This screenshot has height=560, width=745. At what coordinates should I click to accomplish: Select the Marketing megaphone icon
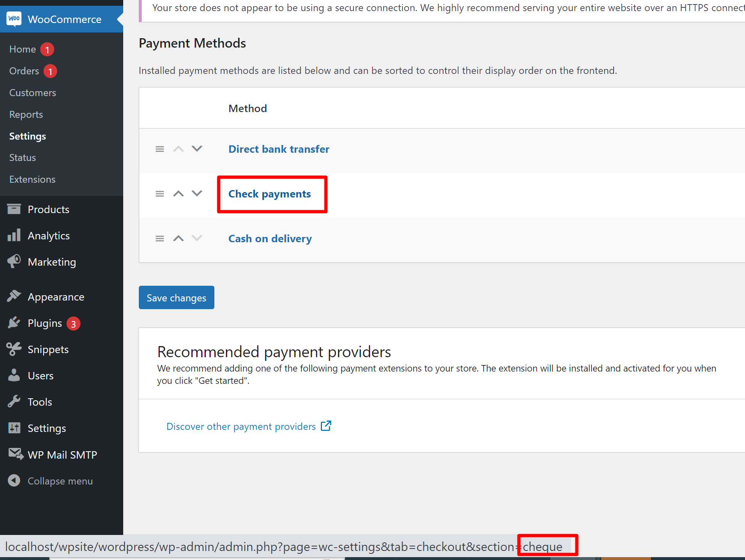pos(14,261)
